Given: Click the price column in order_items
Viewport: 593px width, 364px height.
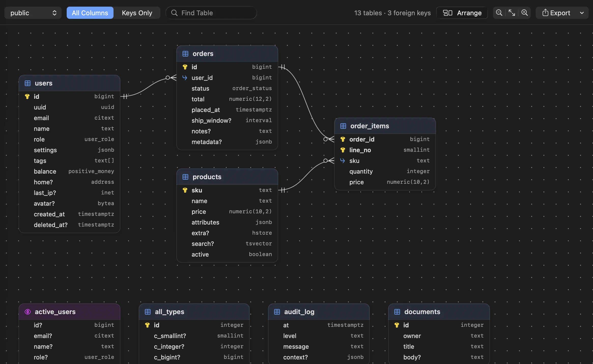Looking at the screenshot, I should click(x=385, y=182).
